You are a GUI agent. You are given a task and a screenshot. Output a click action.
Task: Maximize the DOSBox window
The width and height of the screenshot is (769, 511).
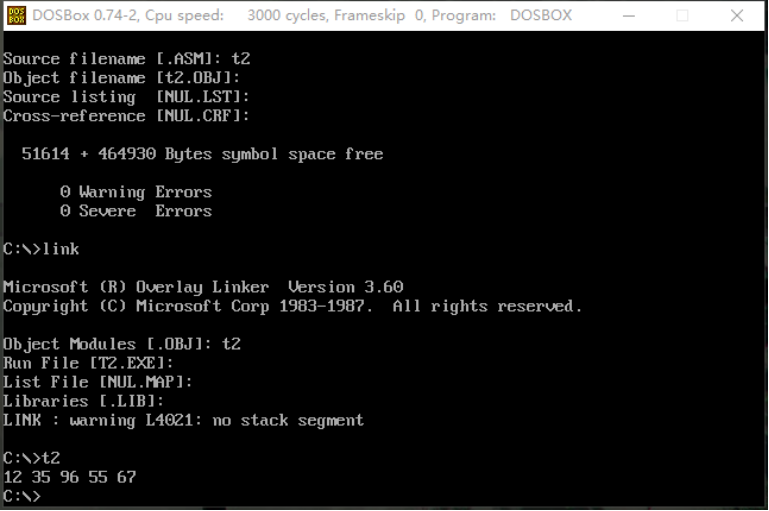[682, 15]
